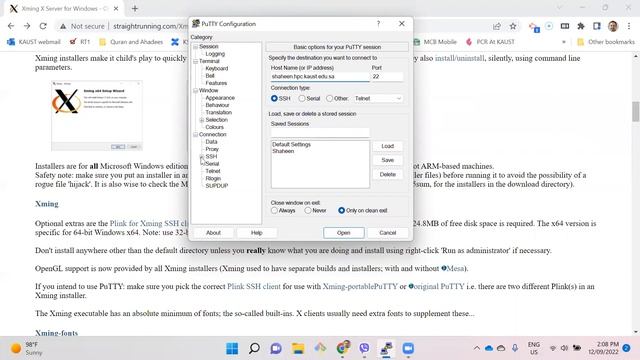This screenshot has width=640, height=360.
Task: Select Keyboard in the category tree
Action: pos(217,69)
